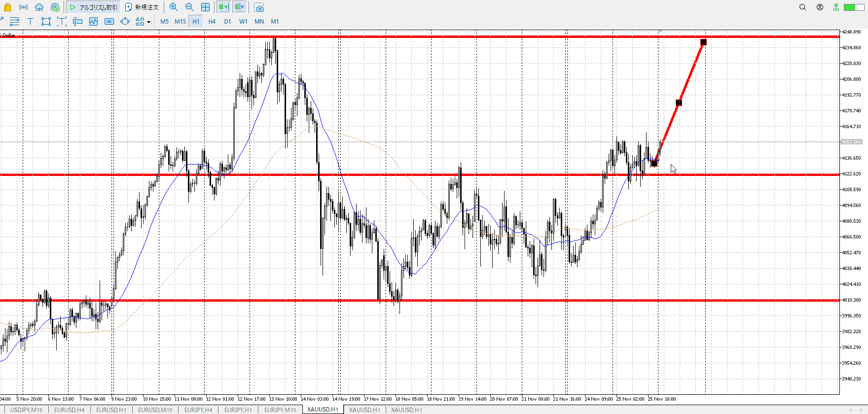
Task: Click the zoom out magnifier icon
Action: (189, 7)
